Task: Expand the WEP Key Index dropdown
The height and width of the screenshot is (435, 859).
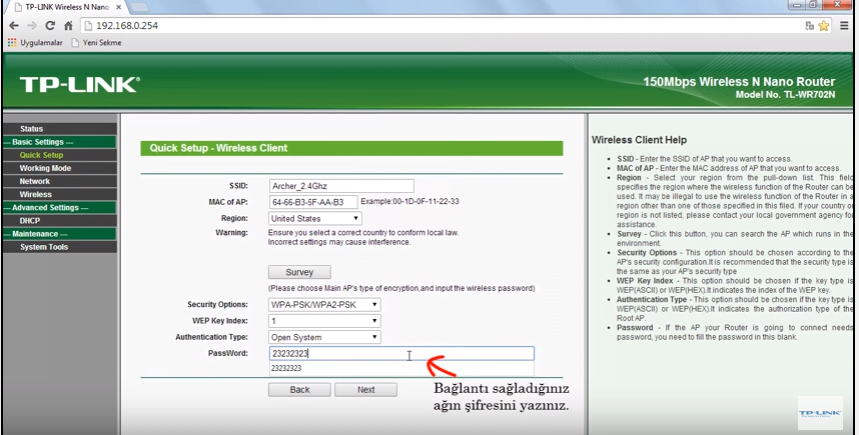Action: (x=324, y=321)
